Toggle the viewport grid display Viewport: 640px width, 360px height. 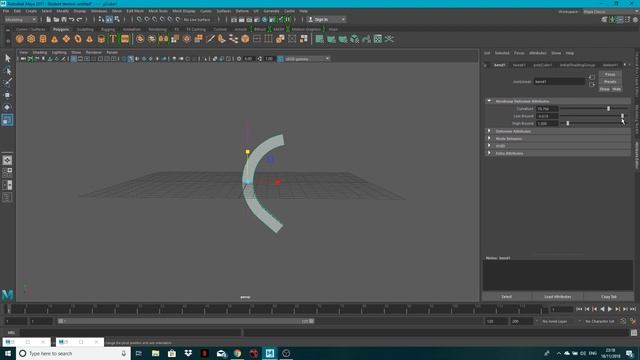73,59
